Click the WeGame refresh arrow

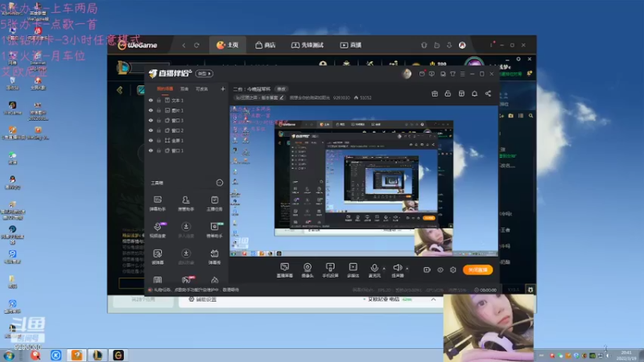tap(196, 45)
